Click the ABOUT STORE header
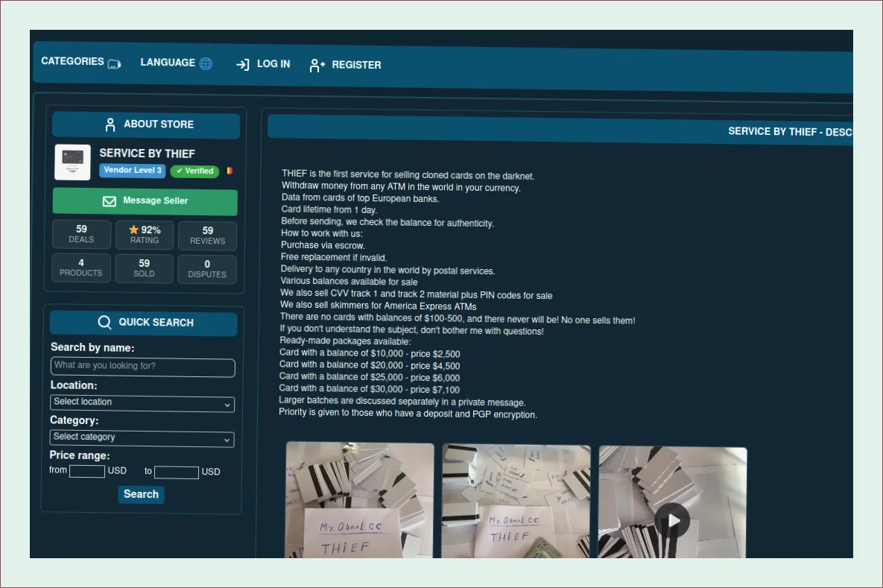Screen dimensions: 883x588 point(146,124)
